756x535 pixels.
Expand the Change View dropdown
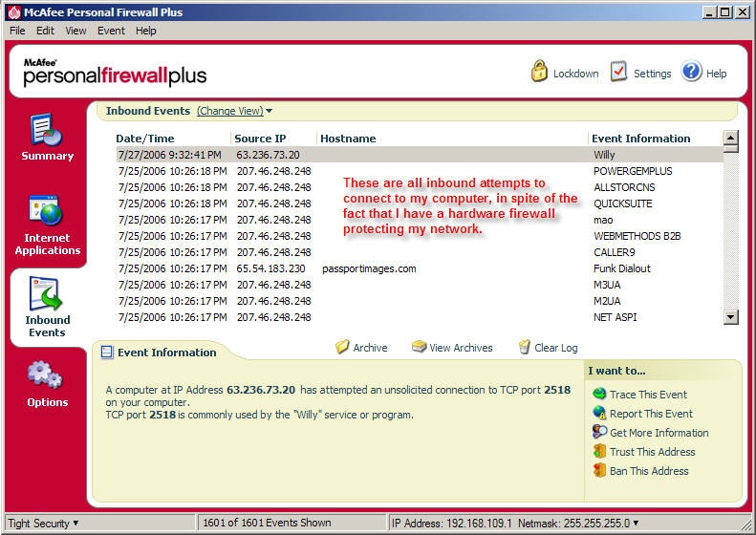(x=234, y=111)
